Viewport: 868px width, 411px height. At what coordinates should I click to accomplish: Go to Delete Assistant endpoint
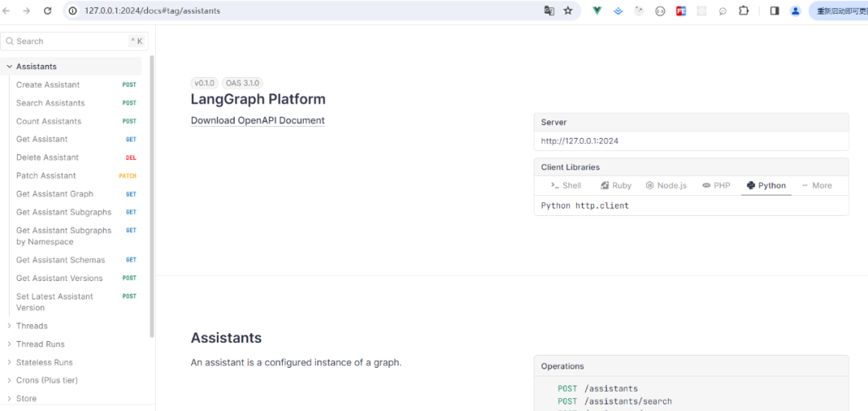pos(76,157)
